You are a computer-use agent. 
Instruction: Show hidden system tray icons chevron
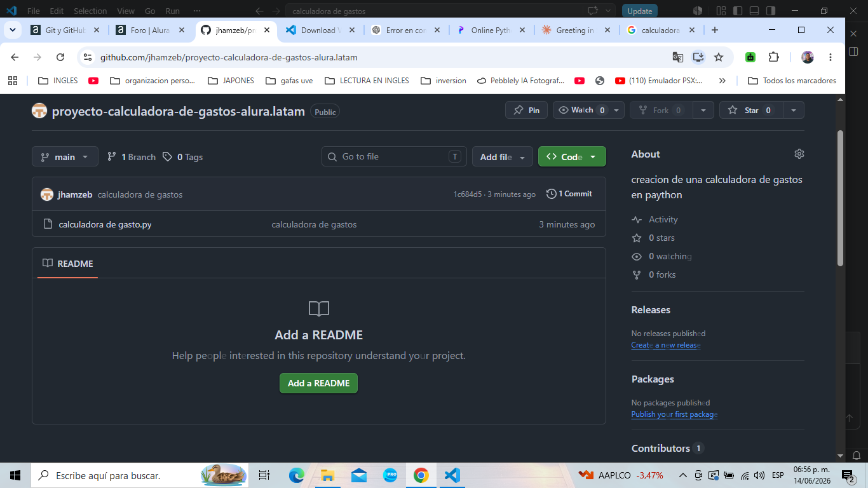[683, 475]
